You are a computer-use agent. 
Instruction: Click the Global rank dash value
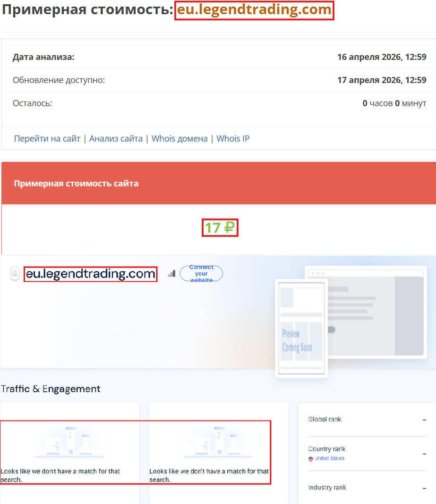pos(424,419)
